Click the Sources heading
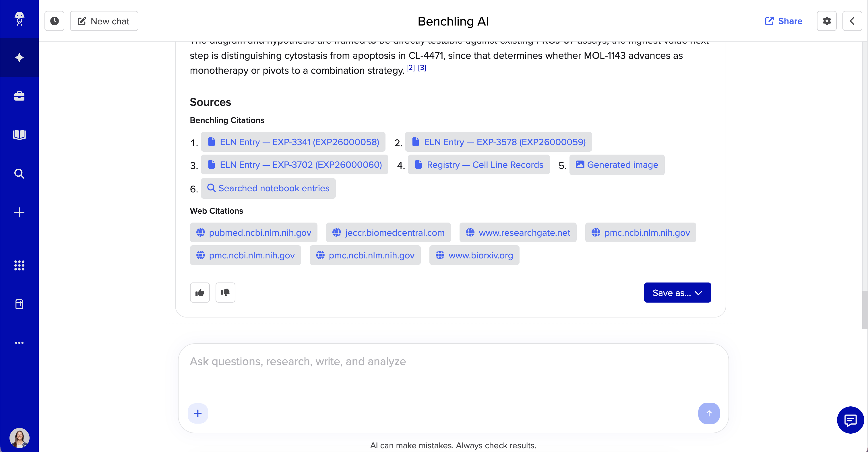 tap(210, 102)
